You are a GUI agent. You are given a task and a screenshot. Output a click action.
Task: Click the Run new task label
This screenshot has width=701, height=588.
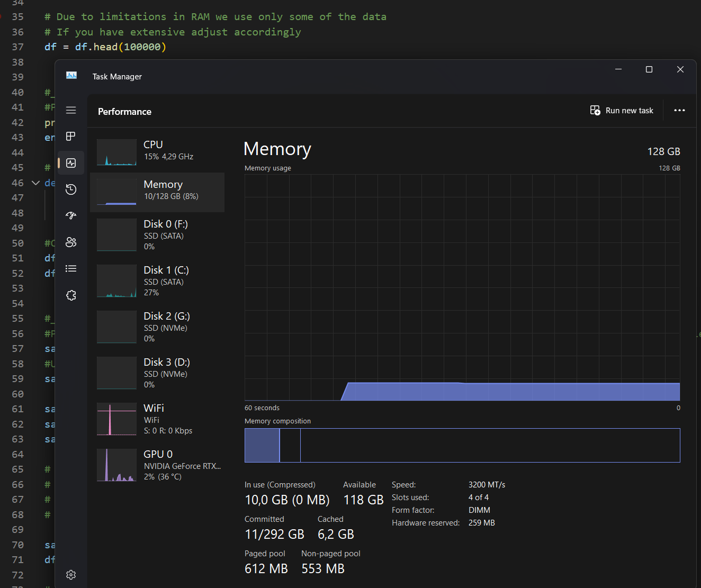[629, 111]
